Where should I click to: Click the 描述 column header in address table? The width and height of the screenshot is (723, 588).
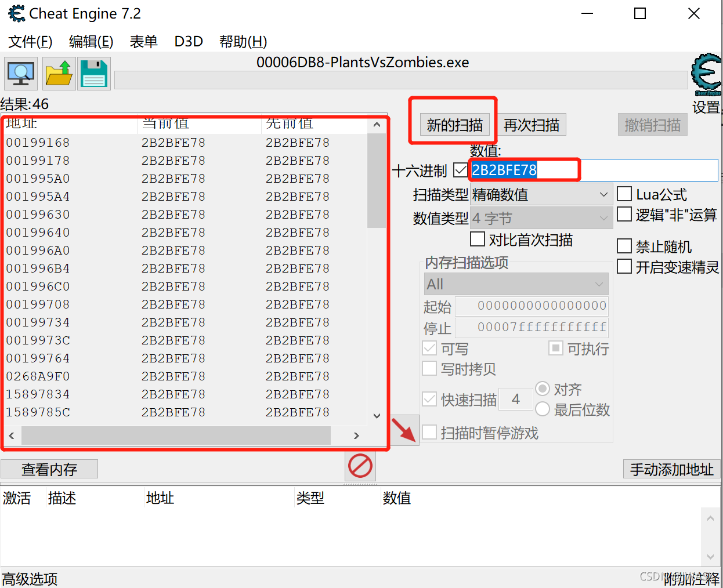[x=62, y=498]
